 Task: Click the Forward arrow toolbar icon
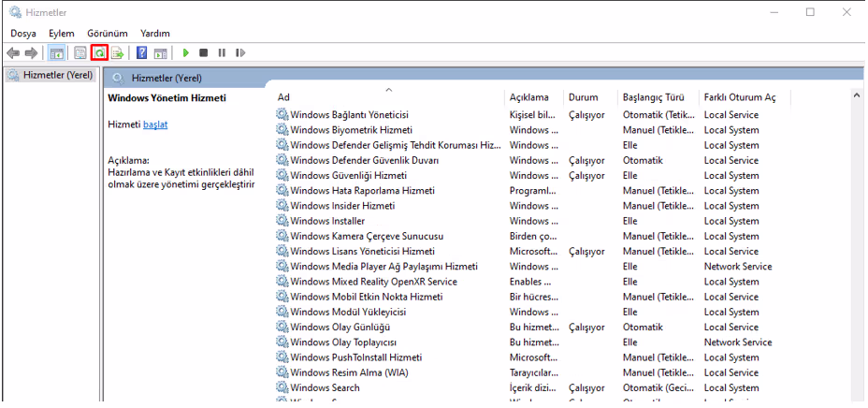31,53
